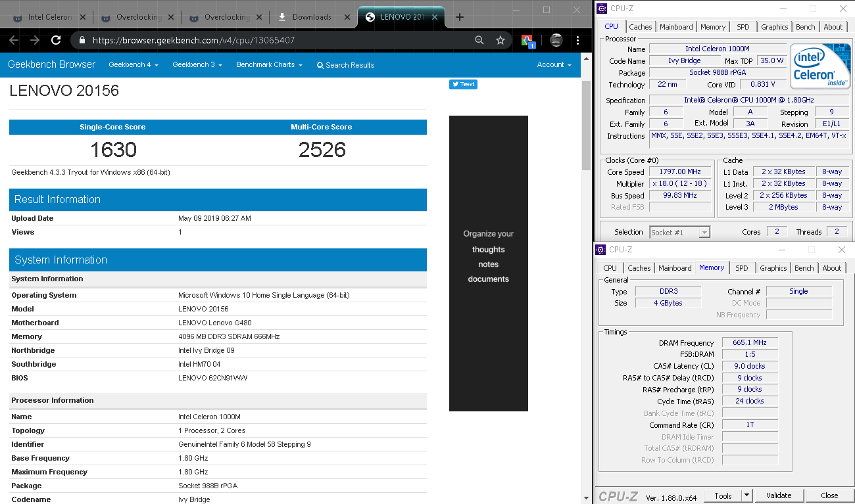Close the LENOVO 20156 browser tab
The image size is (855, 504).
pyautogui.click(x=435, y=17)
